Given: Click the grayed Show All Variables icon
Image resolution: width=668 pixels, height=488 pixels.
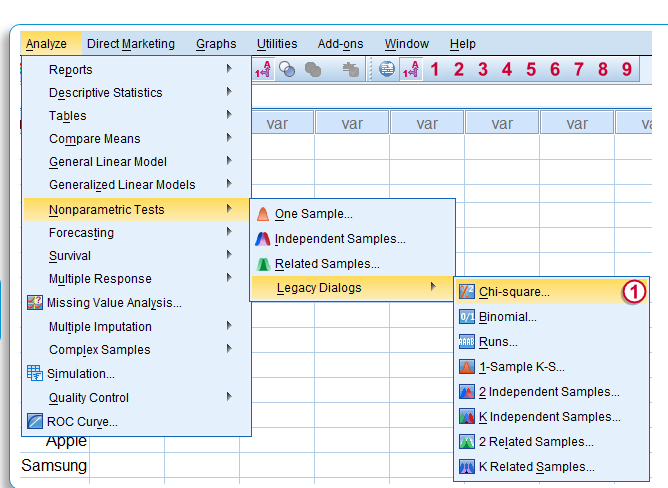Looking at the screenshot, I should 313,69.
